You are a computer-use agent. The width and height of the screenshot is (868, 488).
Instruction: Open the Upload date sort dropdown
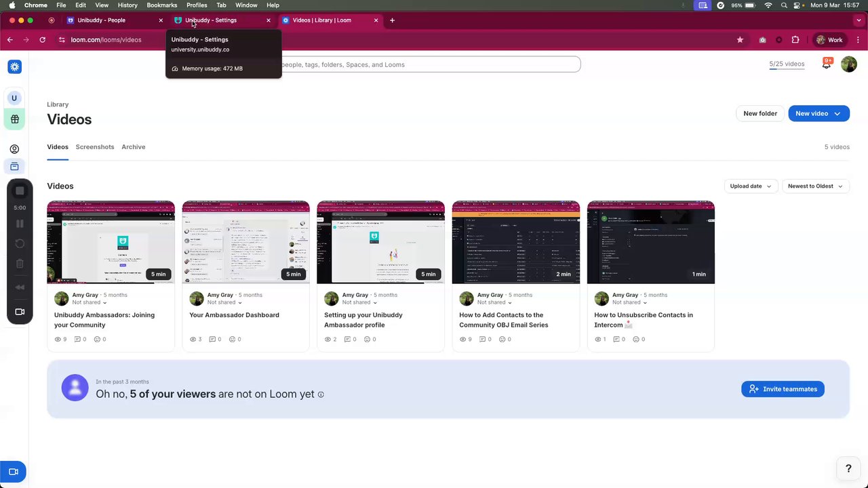[751, 186]
